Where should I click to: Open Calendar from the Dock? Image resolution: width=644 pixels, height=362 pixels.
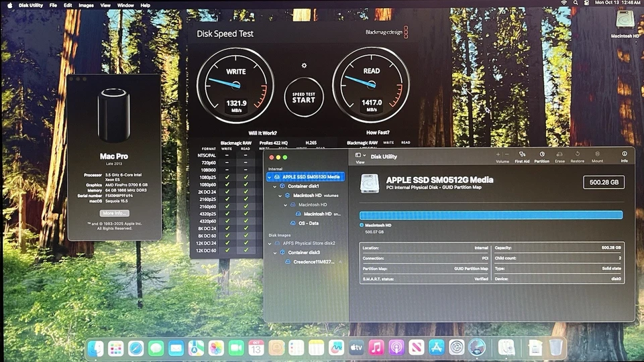(x=256, y=348)
